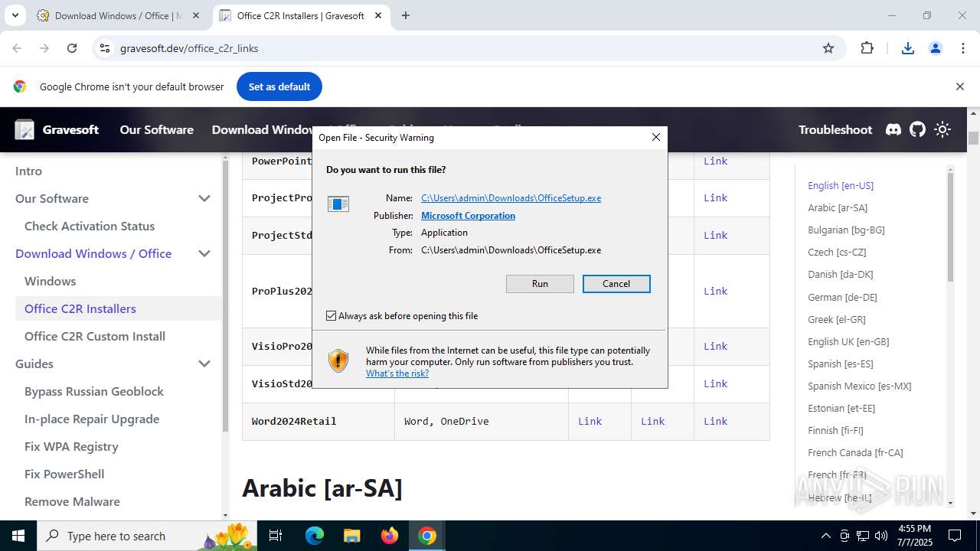Open first Link in Word2024Retail row
Image resolution: width=980 pixels, height=551 pixels.
point(590,421)
